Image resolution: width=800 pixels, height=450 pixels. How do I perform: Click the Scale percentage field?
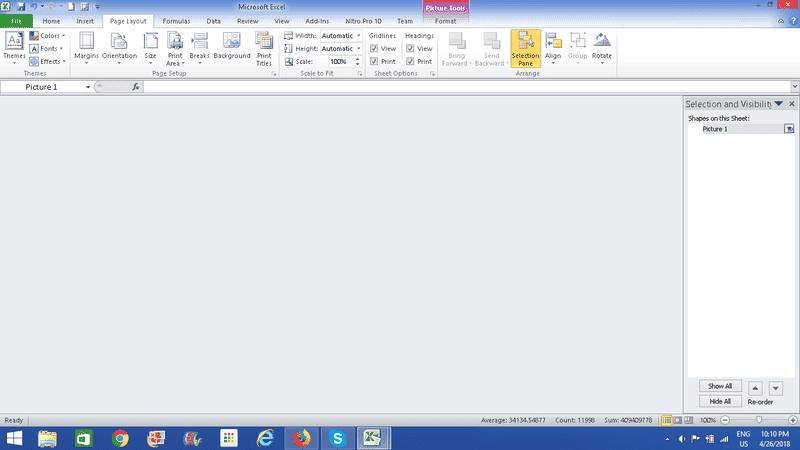[x=340, y=61]
